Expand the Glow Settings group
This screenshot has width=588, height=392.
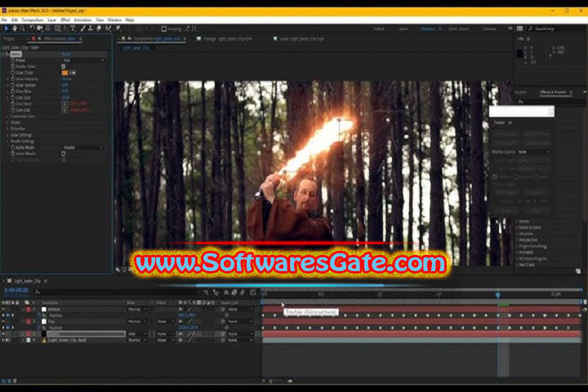[7, 135]
